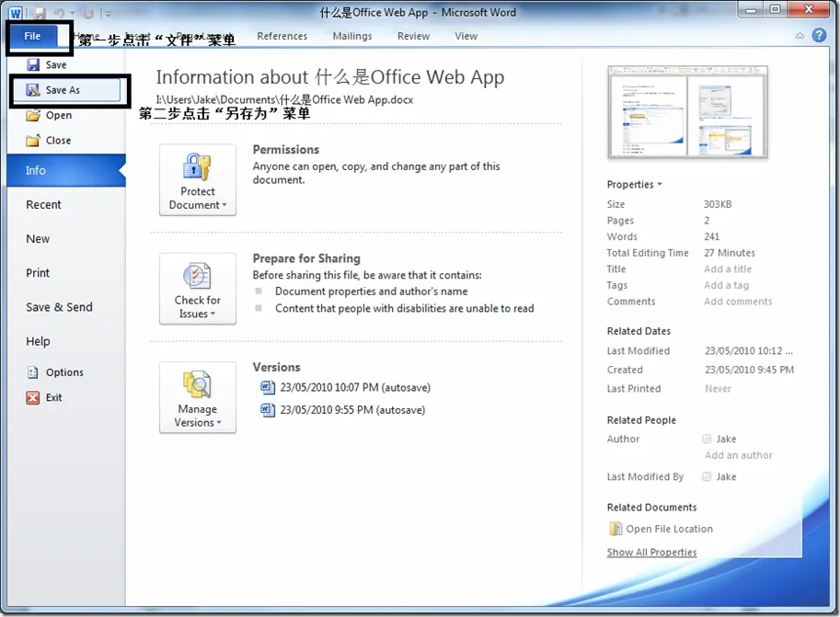This screenshot has height=617, width=840.
Task: Open the File tab
Action: tap(32, 36)
